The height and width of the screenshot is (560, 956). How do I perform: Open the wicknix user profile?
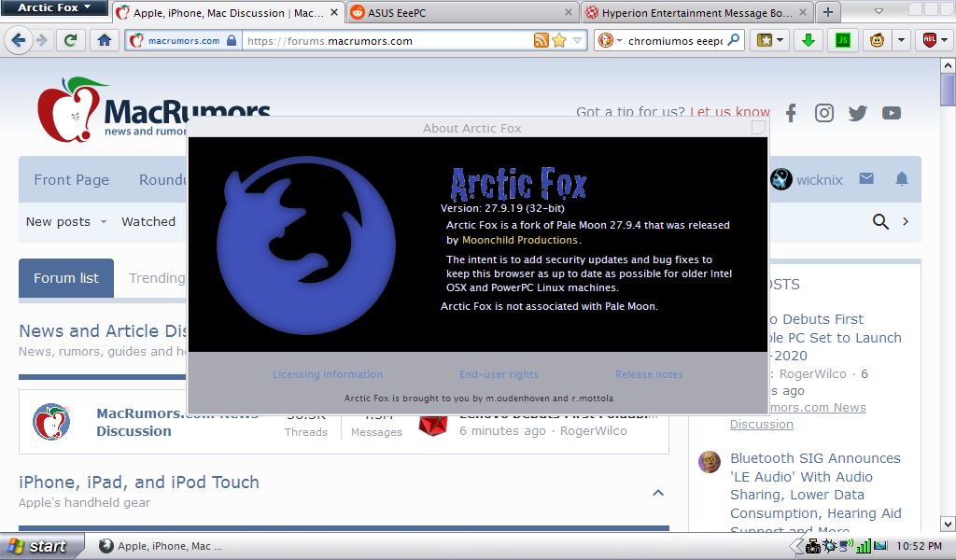click(819, 180)
